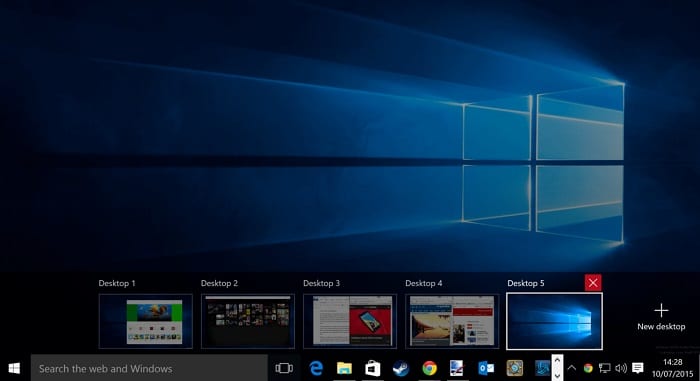Launch Steam from the taskbar
The width and height of the screenshot is (700, 381).
tap(400, 368)
